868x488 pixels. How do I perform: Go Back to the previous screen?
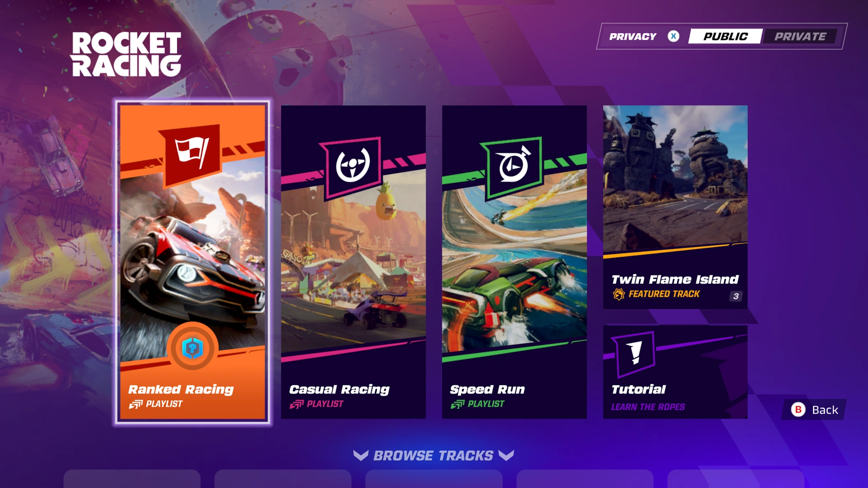pyautogui.click(x=815, y=409)
